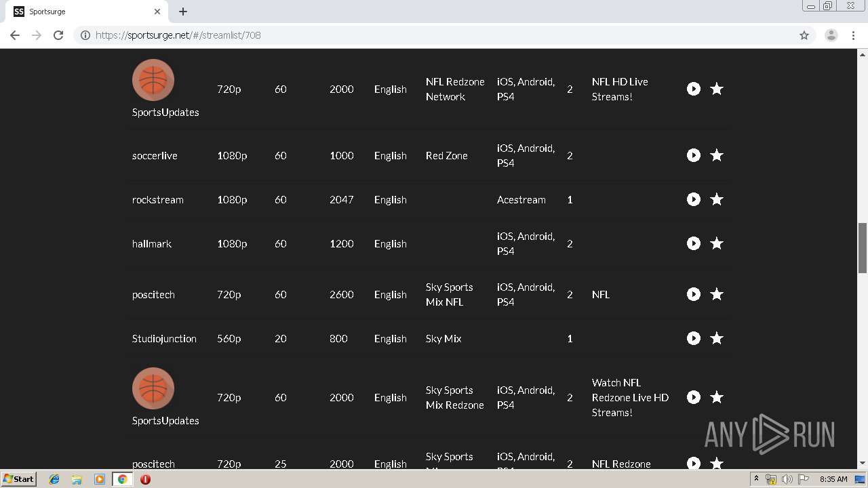
Task: Open the volume tray icon
Action: 787,479
